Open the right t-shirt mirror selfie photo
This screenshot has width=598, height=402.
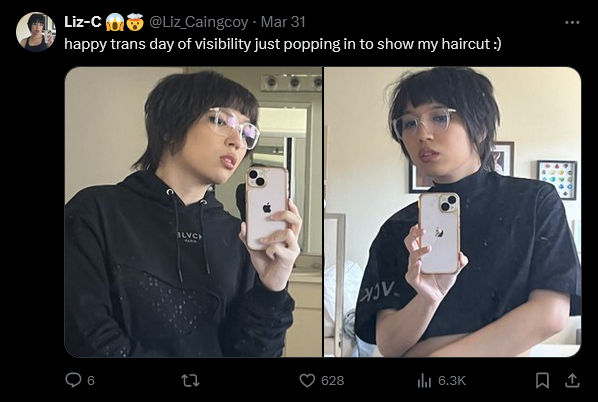[x=453, y=212]
